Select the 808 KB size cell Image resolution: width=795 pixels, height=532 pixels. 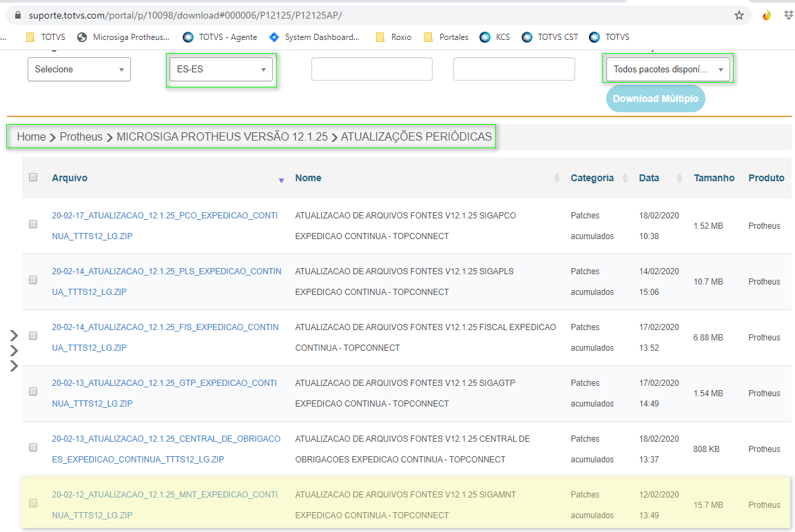pyautogui.click(x=706, y=449)
